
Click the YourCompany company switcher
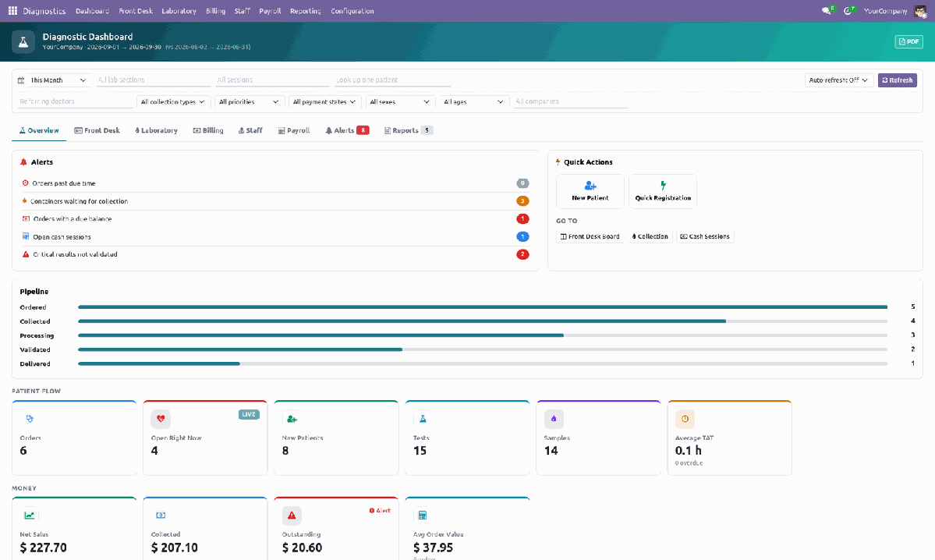click(885, 11)
